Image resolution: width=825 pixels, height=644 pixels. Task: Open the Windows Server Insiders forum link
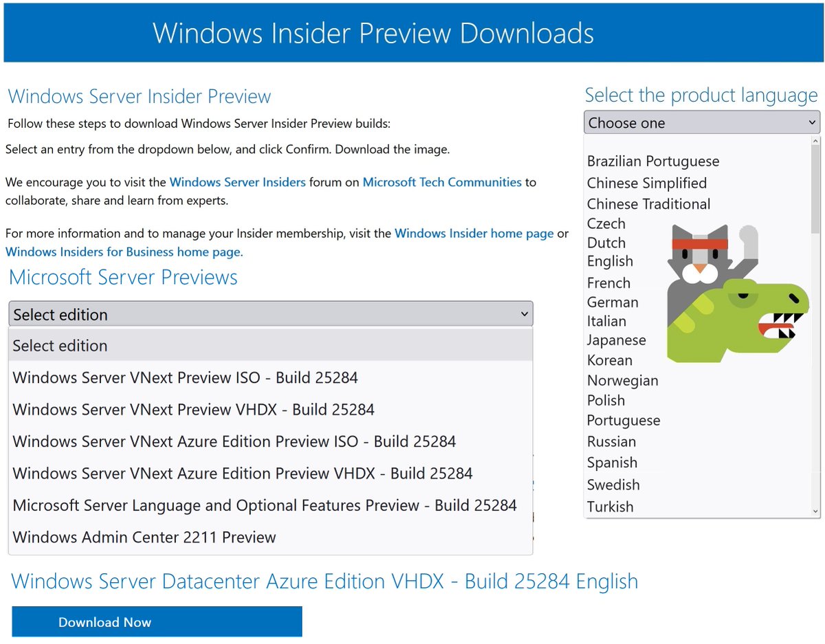coord(237,182)
